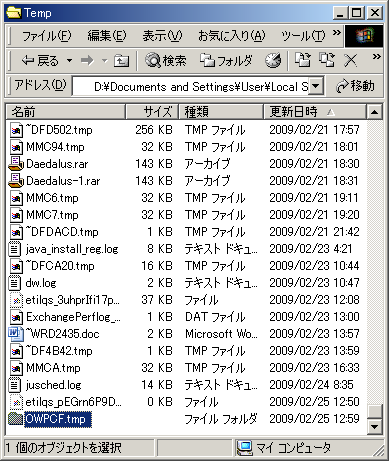Select the ExchangePerflog DAT file icon
The width and height of the screenshot is (389, 461).
16,317
